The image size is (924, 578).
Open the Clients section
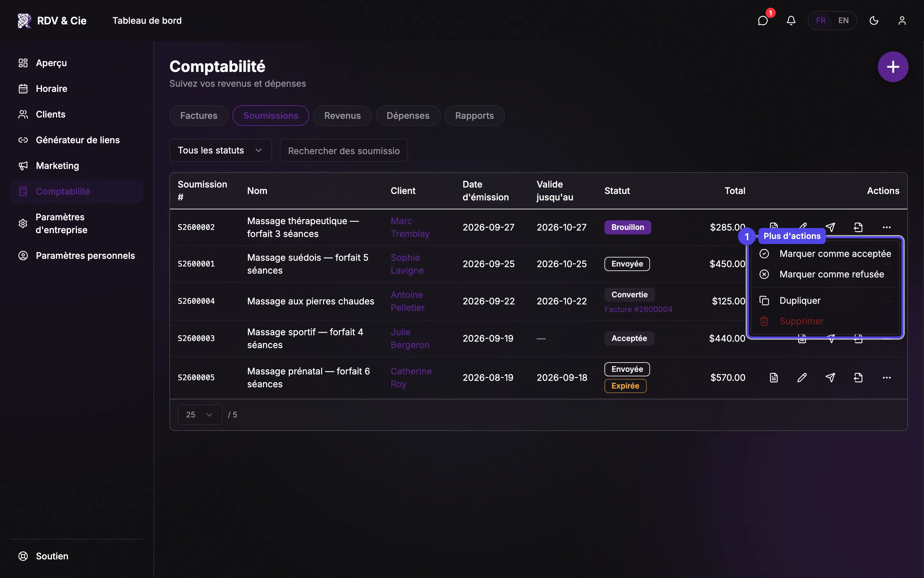(76, 114)
